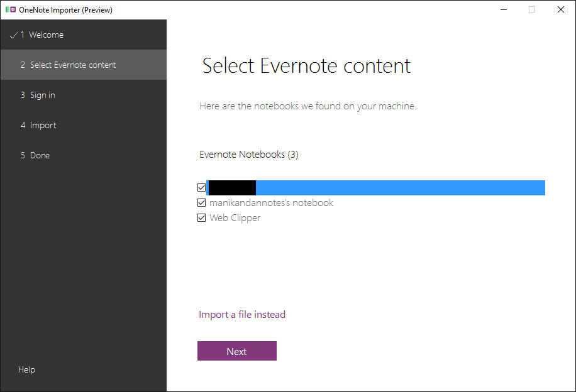
Task: Minimize the OneNote Importer window
Action: click(x=503, y=10)
